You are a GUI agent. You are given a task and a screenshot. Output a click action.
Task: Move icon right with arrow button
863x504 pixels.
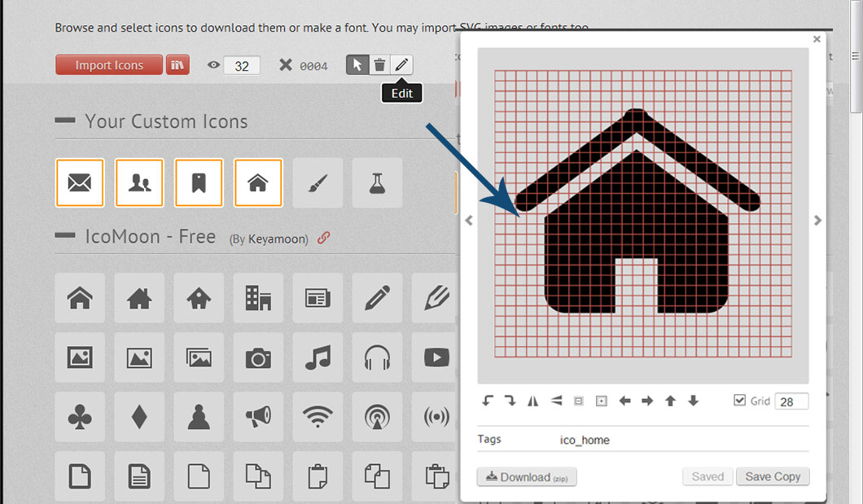647,401
